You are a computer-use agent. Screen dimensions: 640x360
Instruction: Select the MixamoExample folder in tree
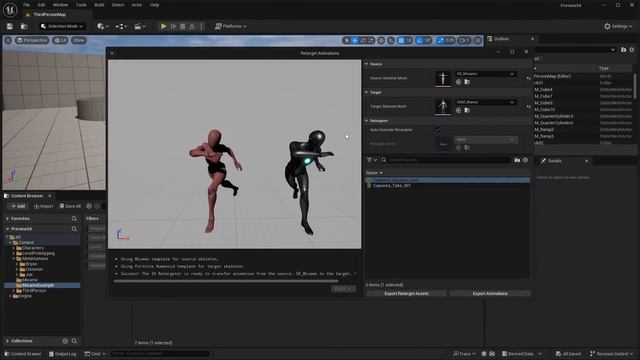[38, 285]
